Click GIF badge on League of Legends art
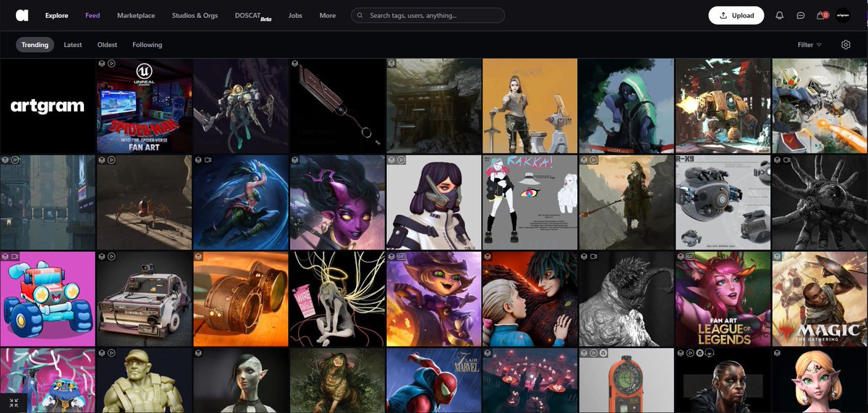Screen dimensions: 868x413 point(690,256)
